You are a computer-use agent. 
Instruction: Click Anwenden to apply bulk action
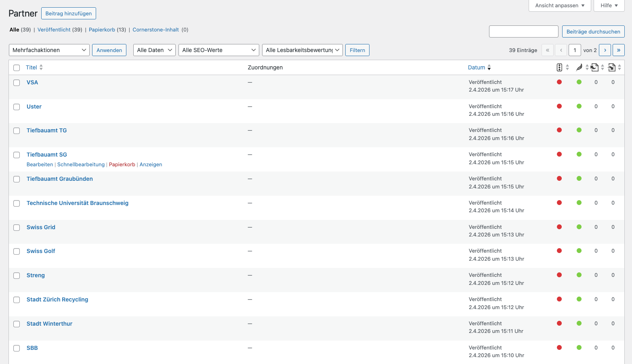pyautogui.click(x=109, y=50)
